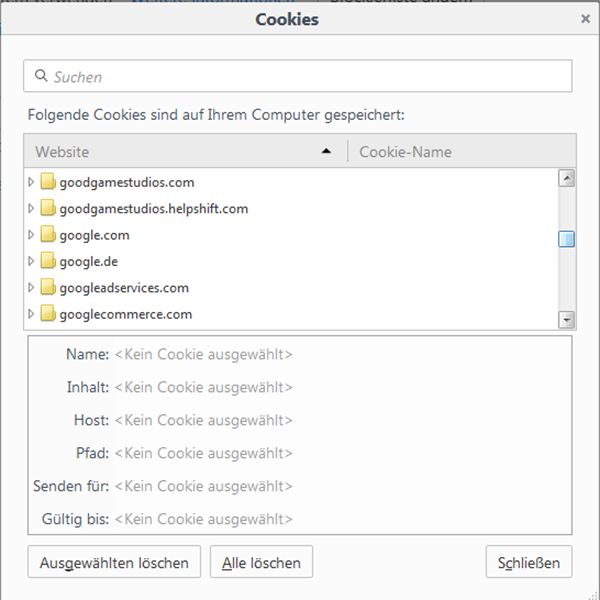Click the Alle löschen button
Screen dimensions: 600x600
pyautogui.click(x=261, y=562)
